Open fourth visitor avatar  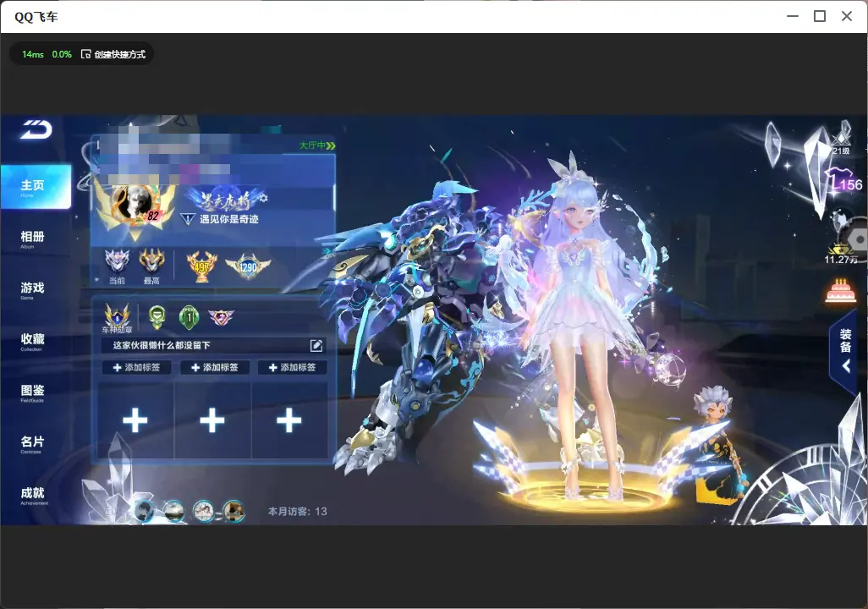233,510
